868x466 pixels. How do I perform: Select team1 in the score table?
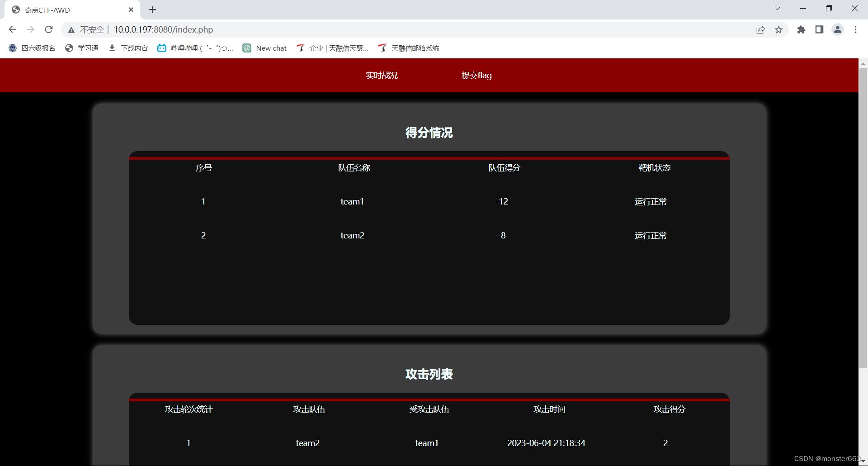pyautogui.click(x=352, y=201)
